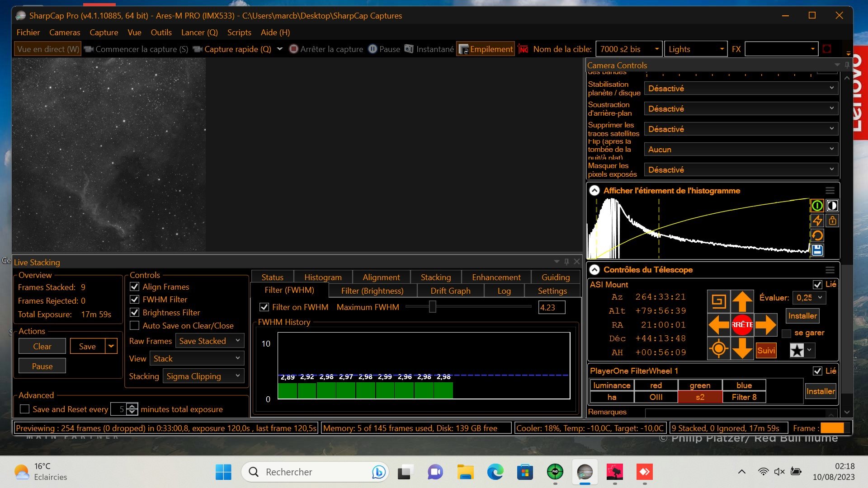Reset the histogram stretch with the circular arrow
The image size is (868, 488).
click(817, 235)
